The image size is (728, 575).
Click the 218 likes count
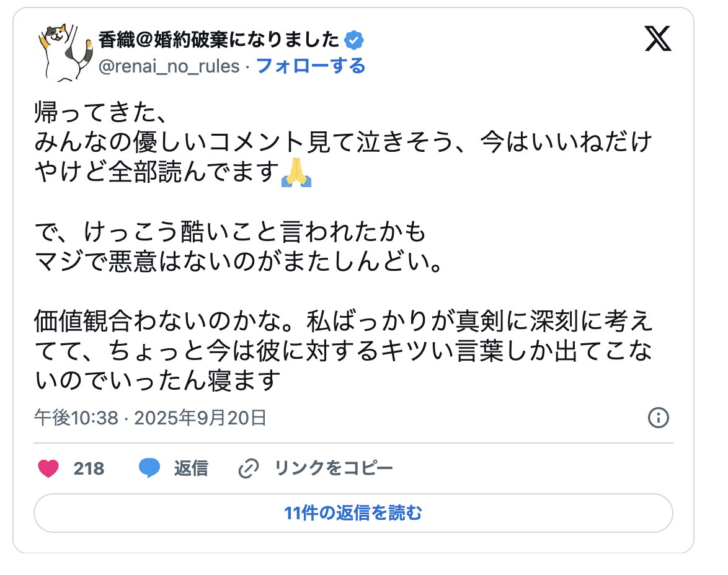pyautogui.click(x=89, y=468)
